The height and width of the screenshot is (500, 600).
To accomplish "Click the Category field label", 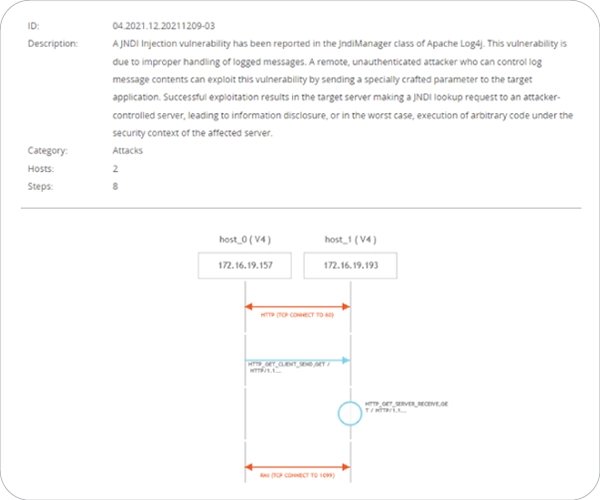I will point(48,150).
